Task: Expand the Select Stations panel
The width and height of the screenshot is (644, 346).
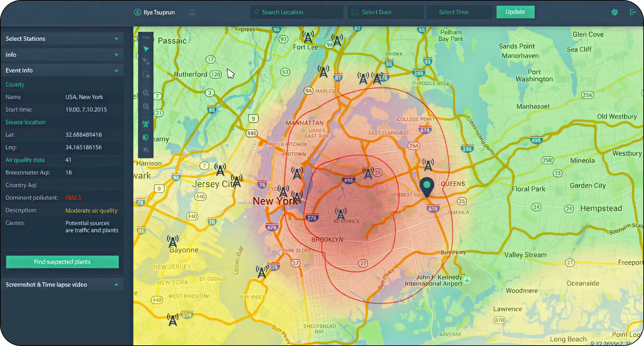Action: (x=62, y=39)
